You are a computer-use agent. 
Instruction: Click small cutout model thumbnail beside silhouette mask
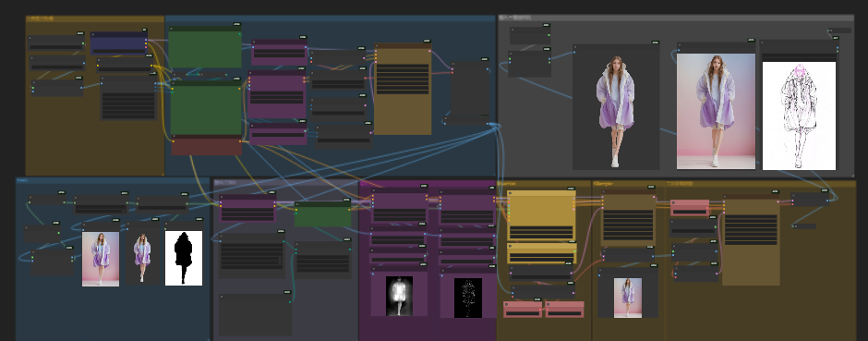[x=142, y=258]
